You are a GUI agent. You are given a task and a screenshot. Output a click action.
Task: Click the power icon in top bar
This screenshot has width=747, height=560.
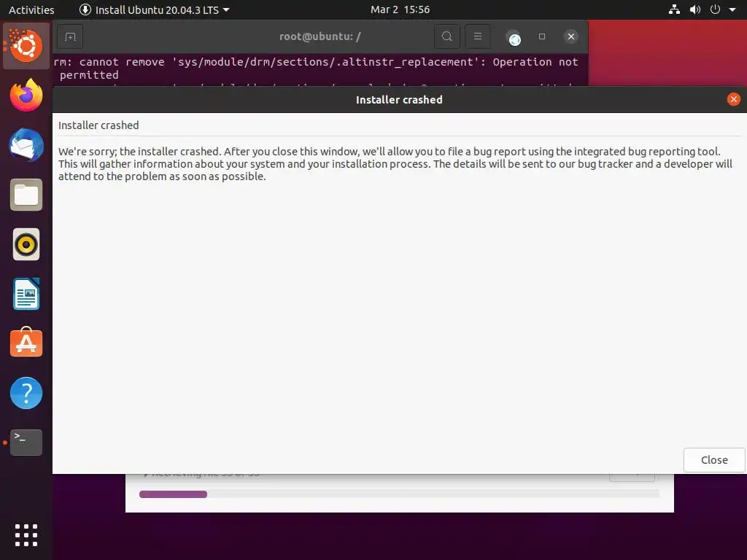pyautogui.click(x=715, y=9)
